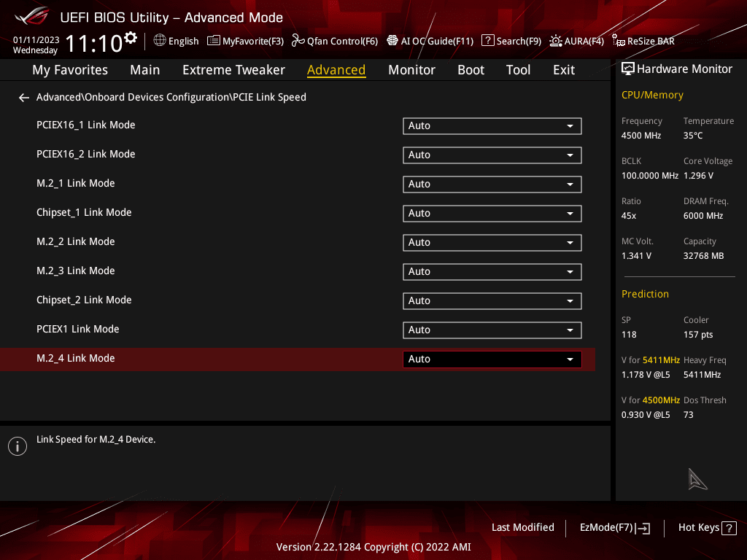Open PCIEX1 Link Mode dropdown
Viewport: 747px width, 560px height.
coord(492,330)
